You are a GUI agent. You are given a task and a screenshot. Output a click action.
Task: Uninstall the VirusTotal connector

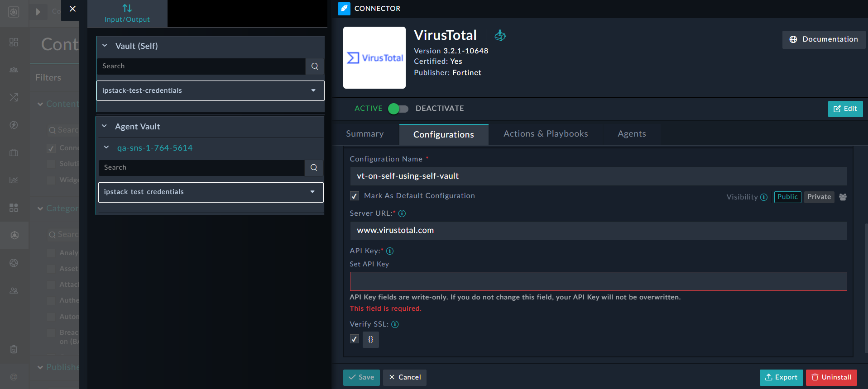point(831,378)
